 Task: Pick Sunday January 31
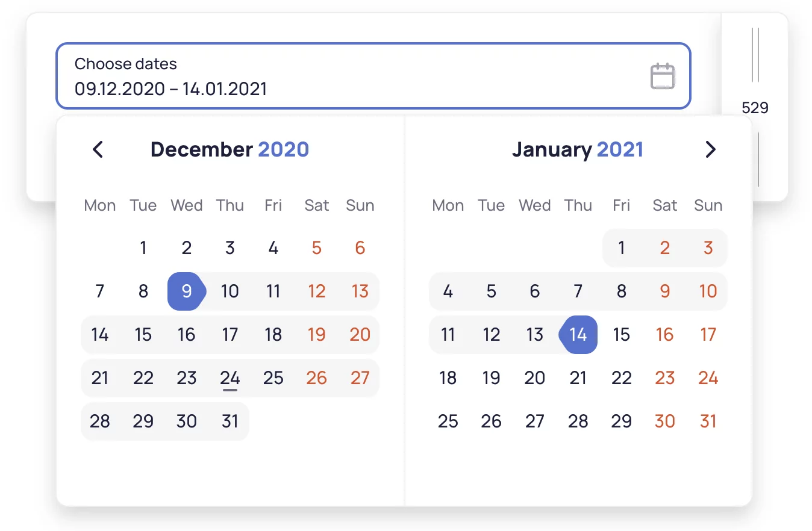708,421
